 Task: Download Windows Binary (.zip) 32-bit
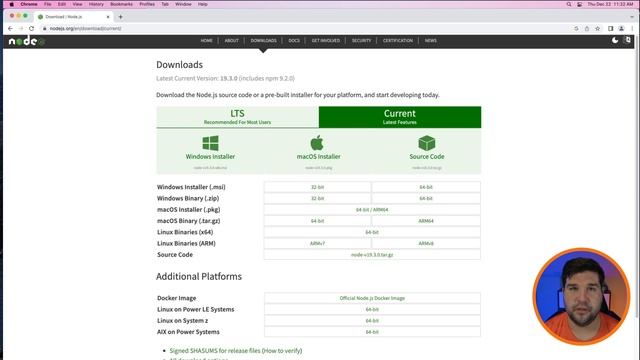[x=318, y=198]
